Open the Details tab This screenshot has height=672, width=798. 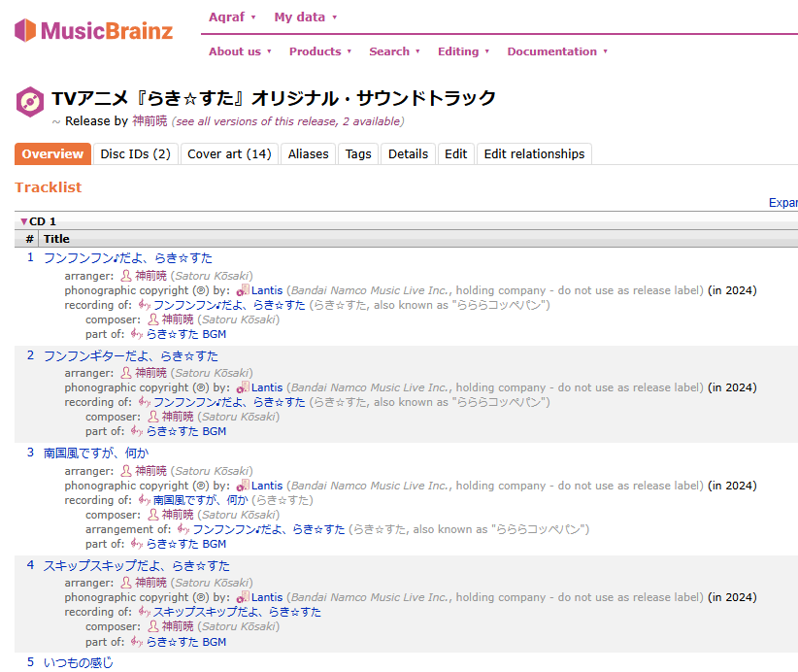pos(408,153)
